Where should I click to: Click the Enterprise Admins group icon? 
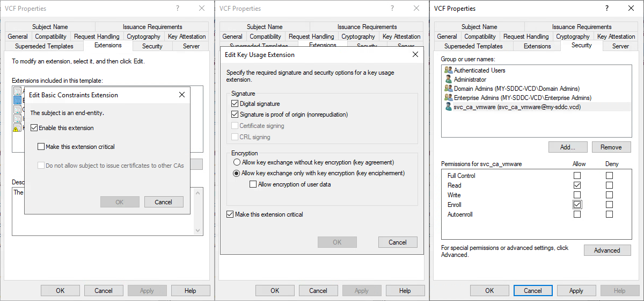coord(448,98)
